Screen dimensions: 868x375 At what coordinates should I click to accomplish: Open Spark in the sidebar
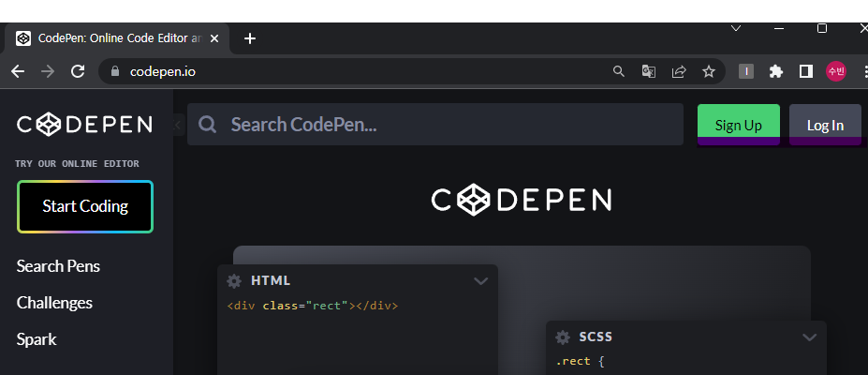(x=37, y=339)
